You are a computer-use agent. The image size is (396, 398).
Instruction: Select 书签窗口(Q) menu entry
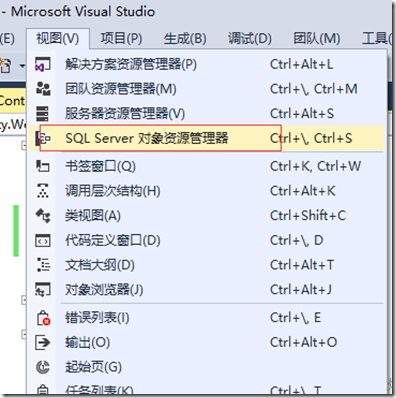[207, 166]
